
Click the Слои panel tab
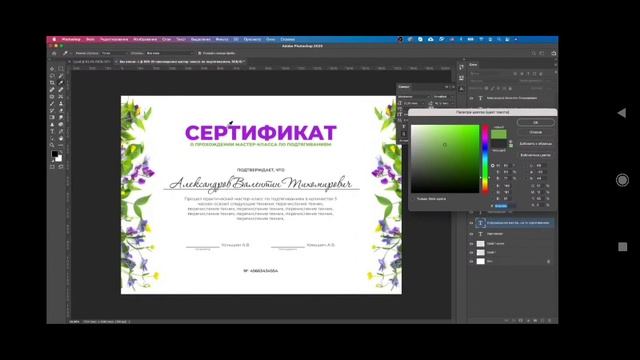coord(473,64)
